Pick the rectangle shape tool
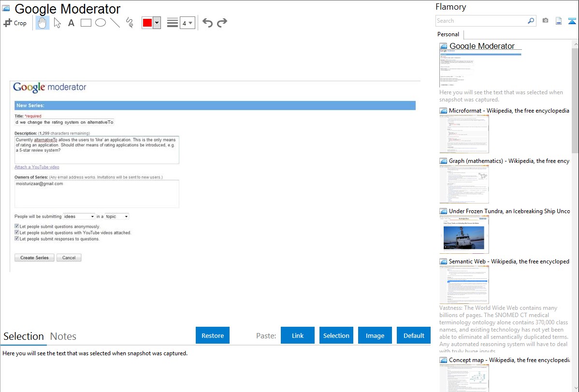This screenshot has height=392, width=579. [86, 23]
